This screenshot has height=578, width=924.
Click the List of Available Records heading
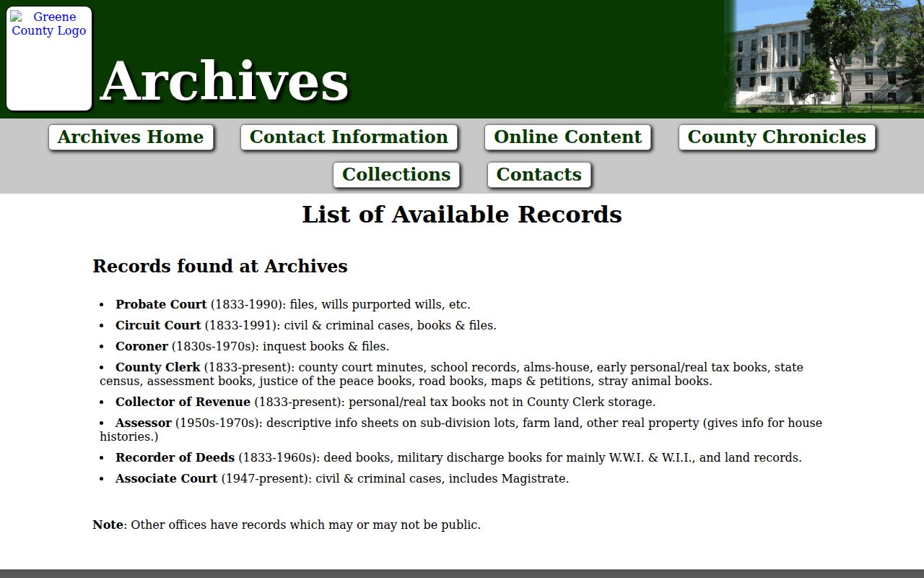[462, 215]
